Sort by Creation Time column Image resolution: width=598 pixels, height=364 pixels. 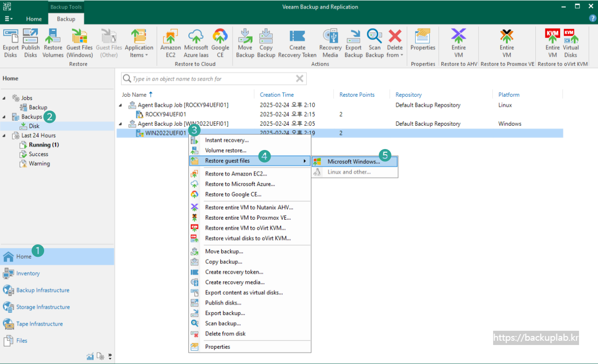pos(277,95)
